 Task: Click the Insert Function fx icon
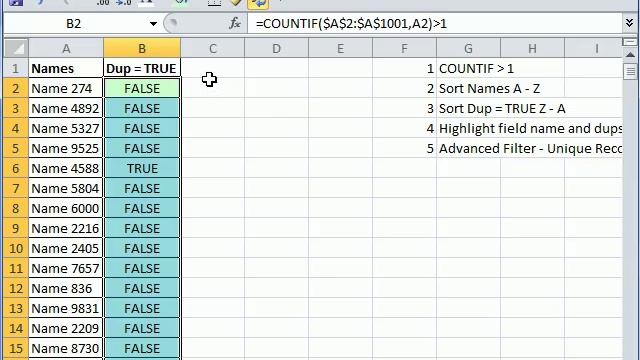tap(235, 23)
